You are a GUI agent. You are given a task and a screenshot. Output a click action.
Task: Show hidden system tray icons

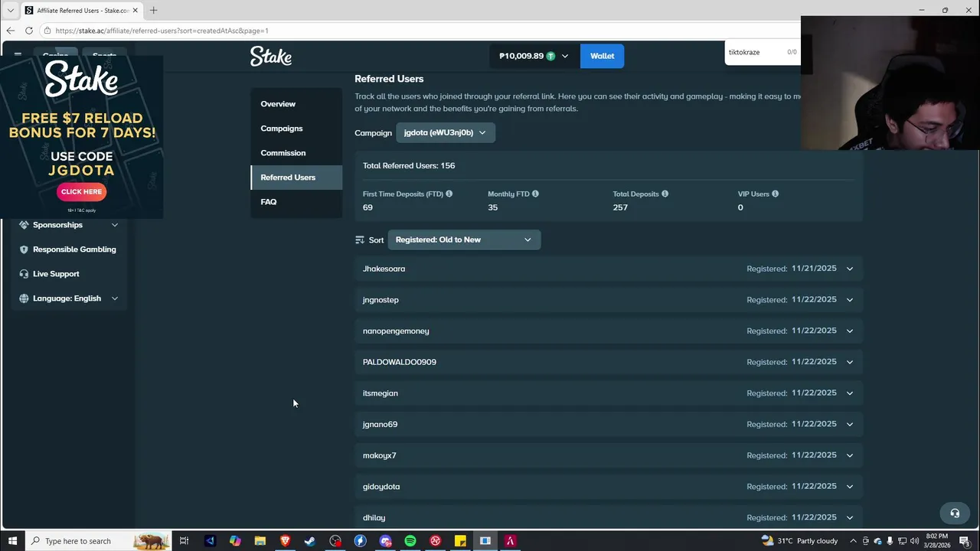click(852, 541)
